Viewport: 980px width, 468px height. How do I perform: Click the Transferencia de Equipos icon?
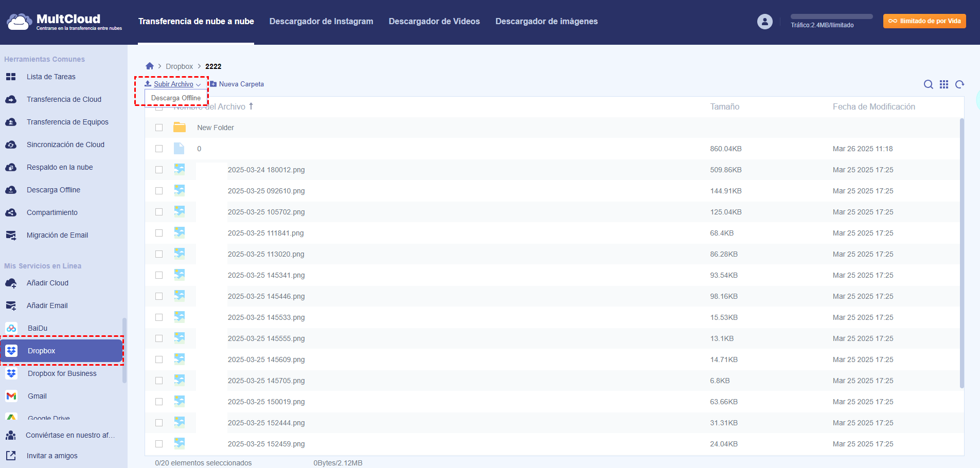[11, 122]
